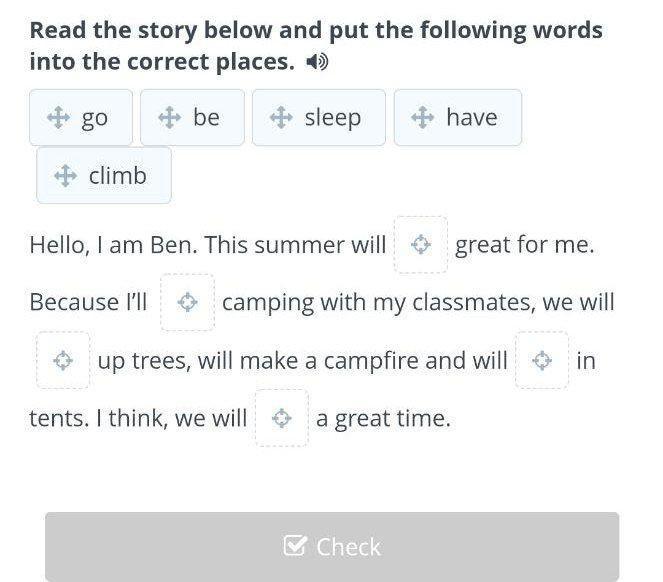Select the blank before "a great time"
Screen dimensions: 663x582
pos(282,419)
